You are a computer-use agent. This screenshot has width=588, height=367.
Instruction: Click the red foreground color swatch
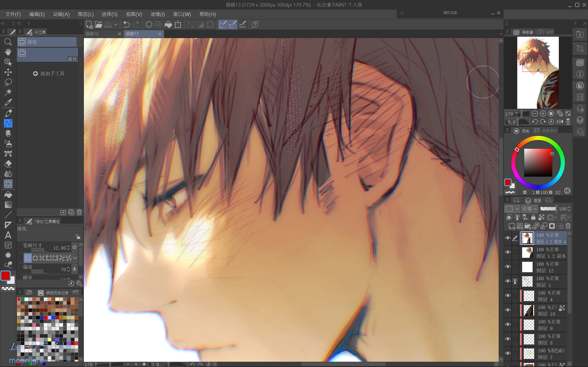point(5,276)
